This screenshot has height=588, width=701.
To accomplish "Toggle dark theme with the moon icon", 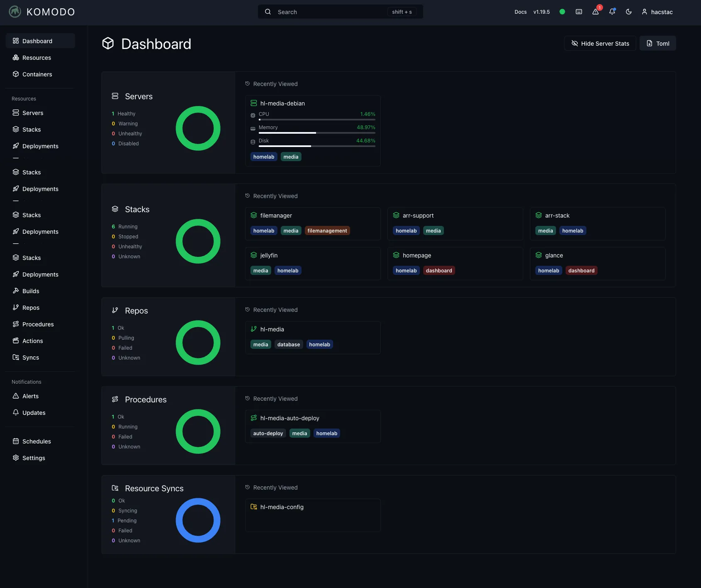I will tap(629, 12).
